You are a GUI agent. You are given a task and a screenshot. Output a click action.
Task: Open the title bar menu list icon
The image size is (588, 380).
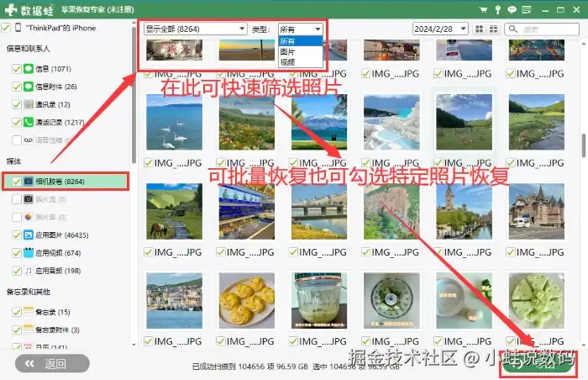527,10
